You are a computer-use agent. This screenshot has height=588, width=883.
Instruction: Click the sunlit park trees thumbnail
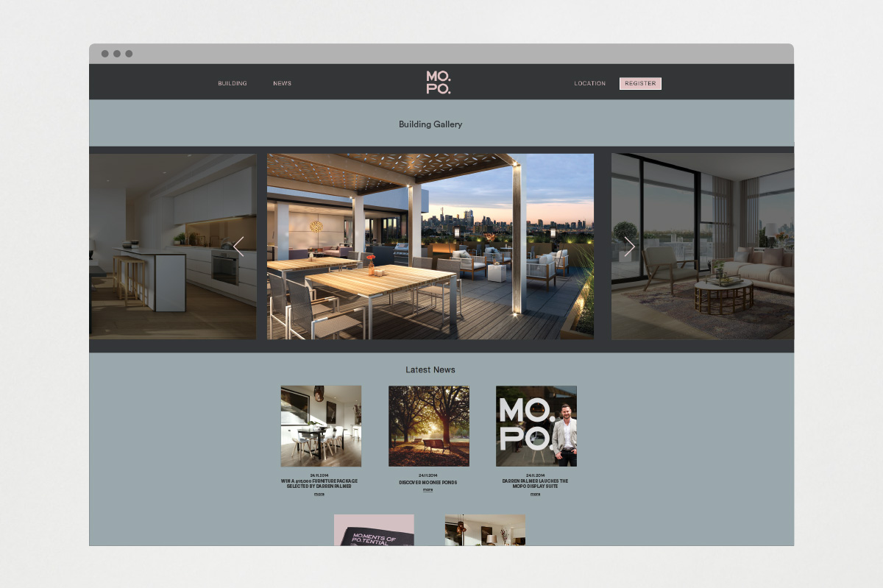428,425
